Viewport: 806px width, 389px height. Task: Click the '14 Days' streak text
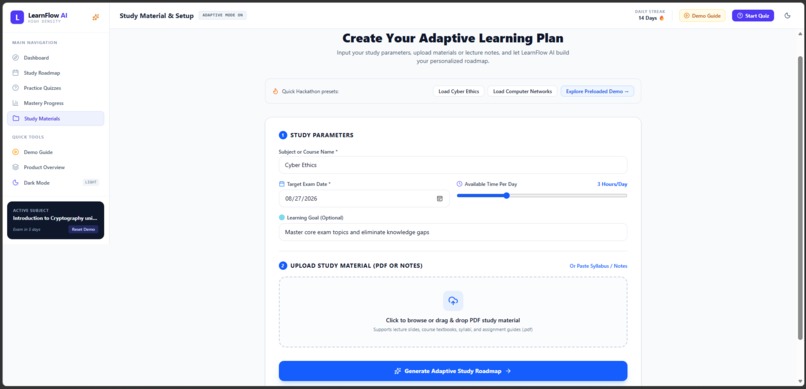coord(648,18)
